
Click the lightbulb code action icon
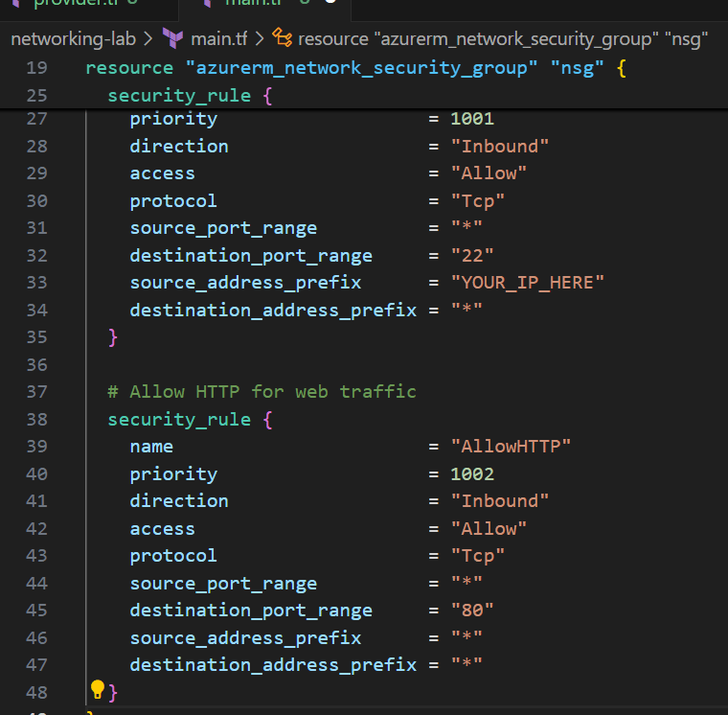point(97,689)
